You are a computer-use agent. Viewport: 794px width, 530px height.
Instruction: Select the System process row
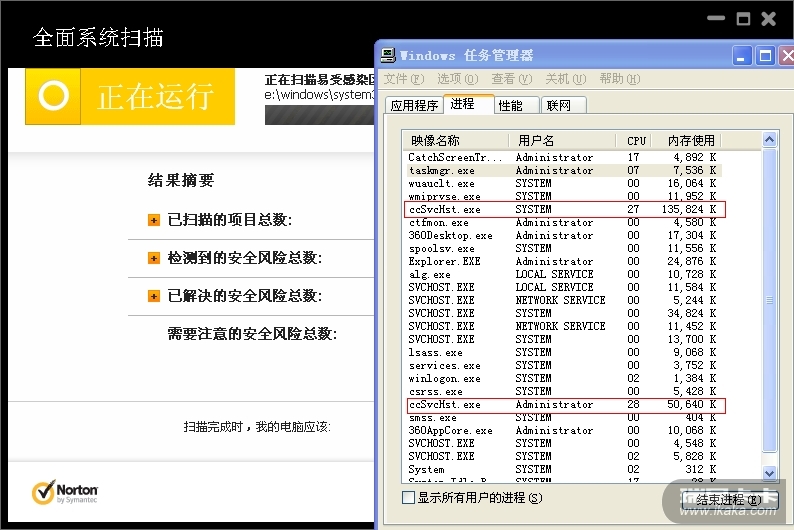click(563, 470)
